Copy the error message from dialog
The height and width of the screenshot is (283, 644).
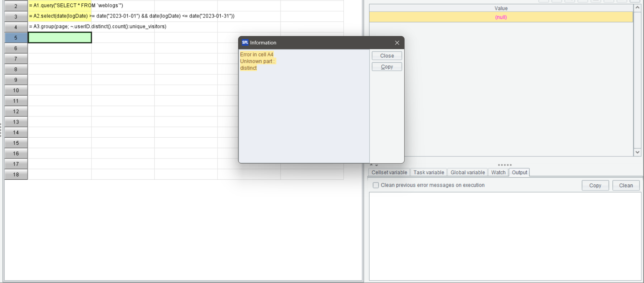387,67
